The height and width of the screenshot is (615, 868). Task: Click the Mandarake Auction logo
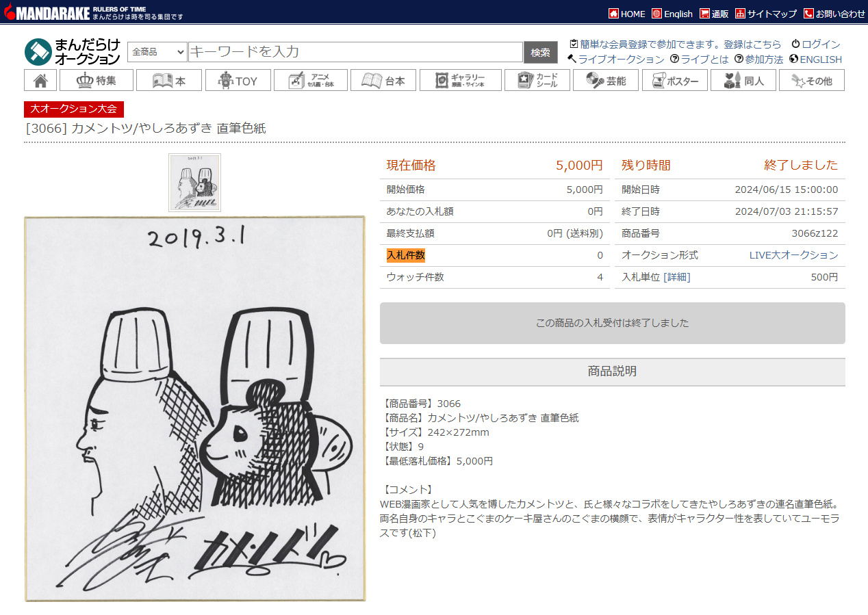[73, 52]
